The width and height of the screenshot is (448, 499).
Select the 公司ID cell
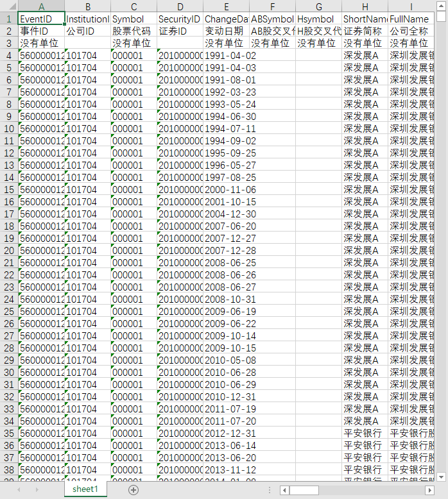click(87, 31)
